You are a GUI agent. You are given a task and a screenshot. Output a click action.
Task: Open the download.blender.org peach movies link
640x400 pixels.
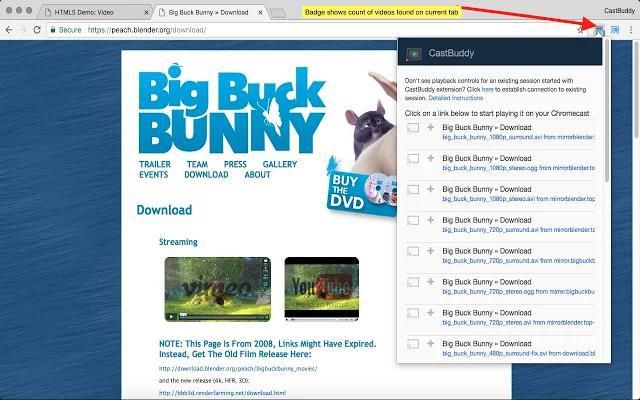[238, 369]
